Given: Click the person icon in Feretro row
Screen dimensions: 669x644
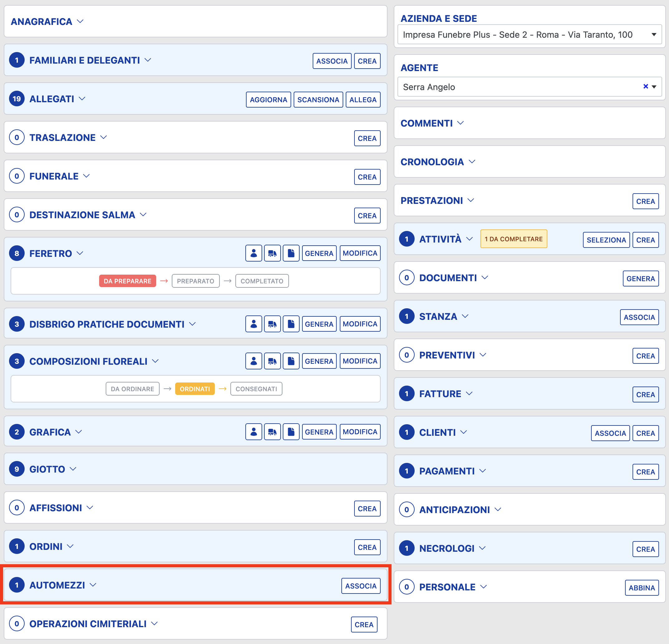Looking at the screenshot, I should (253, 253).
